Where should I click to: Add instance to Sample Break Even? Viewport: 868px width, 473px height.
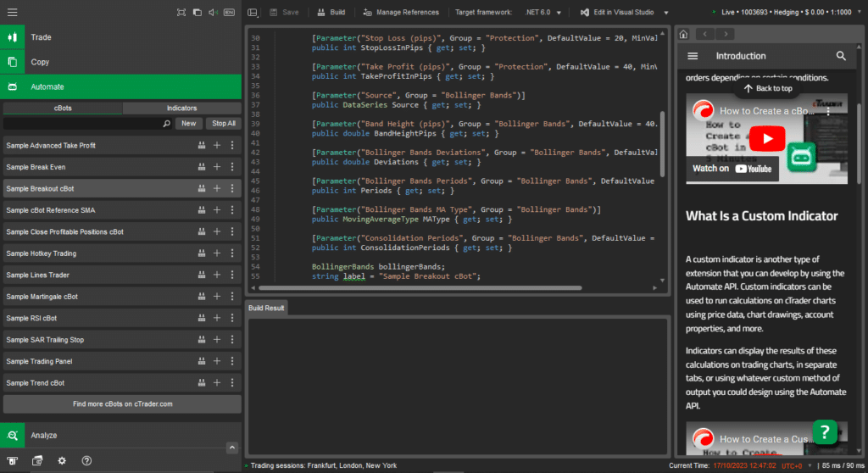[x=217, y=167]
